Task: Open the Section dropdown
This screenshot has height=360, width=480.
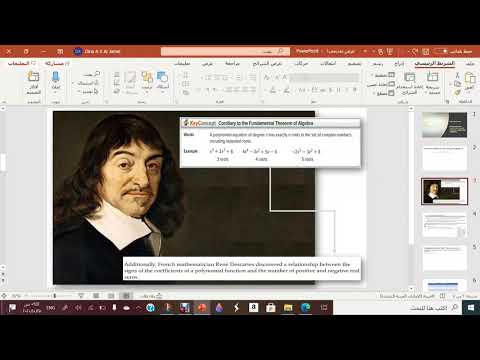Action: coord(384,93)
